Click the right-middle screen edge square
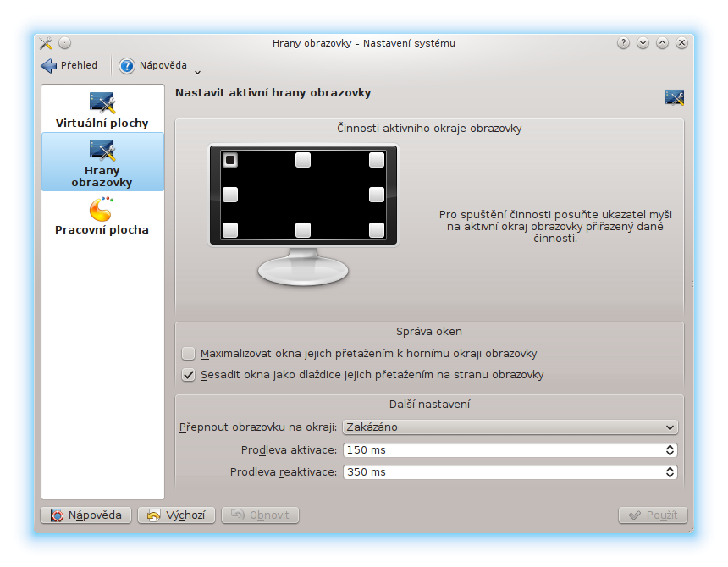This screenshot has width=728, height=567. tap(377, 195)
